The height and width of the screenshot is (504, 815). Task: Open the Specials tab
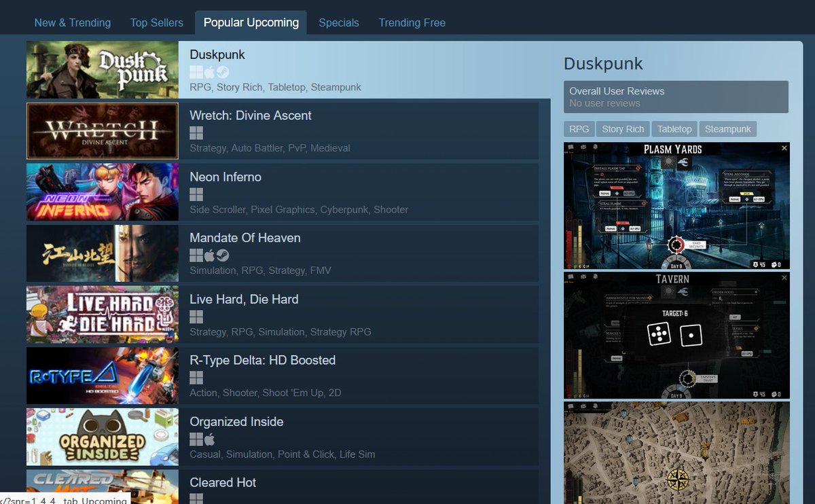pyautogui.click(x=339, y=22)
